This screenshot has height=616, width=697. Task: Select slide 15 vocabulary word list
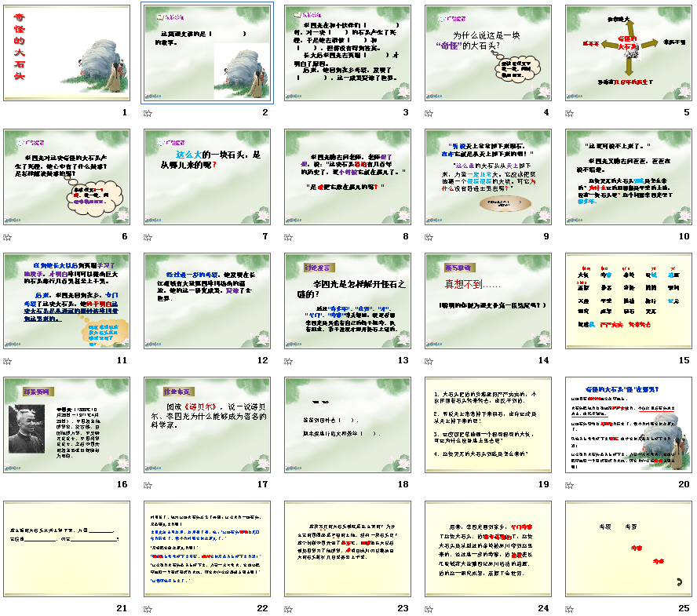click(x=629, y=301)
